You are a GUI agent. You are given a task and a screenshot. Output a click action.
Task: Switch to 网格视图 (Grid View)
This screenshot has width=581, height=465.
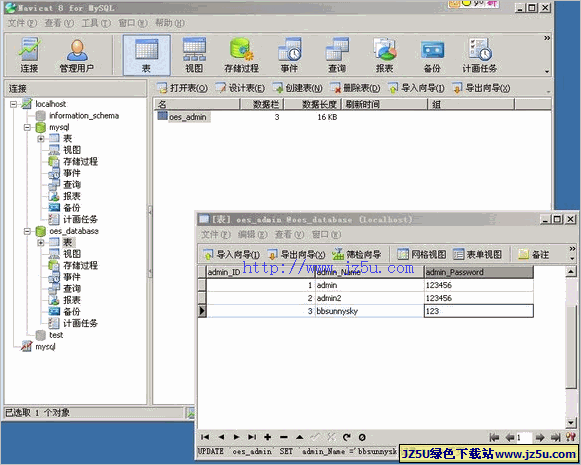(x=421, y=255)
